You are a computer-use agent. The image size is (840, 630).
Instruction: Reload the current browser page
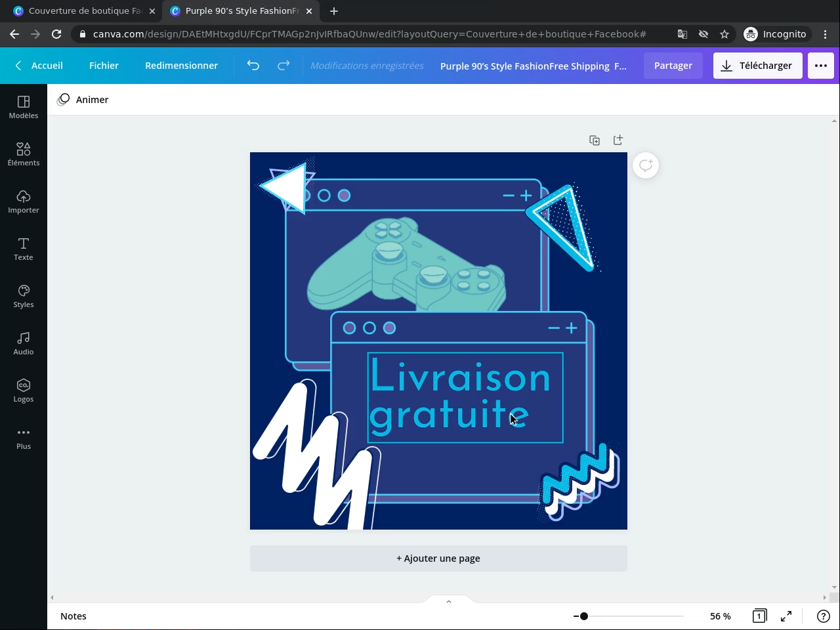click(56, 34)
